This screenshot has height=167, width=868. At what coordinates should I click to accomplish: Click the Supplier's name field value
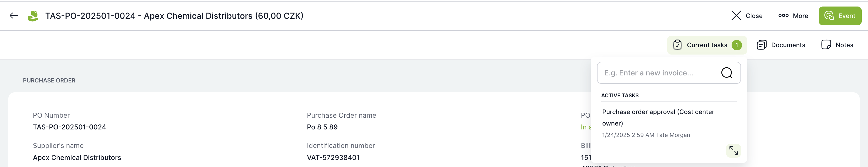[77, 158]
